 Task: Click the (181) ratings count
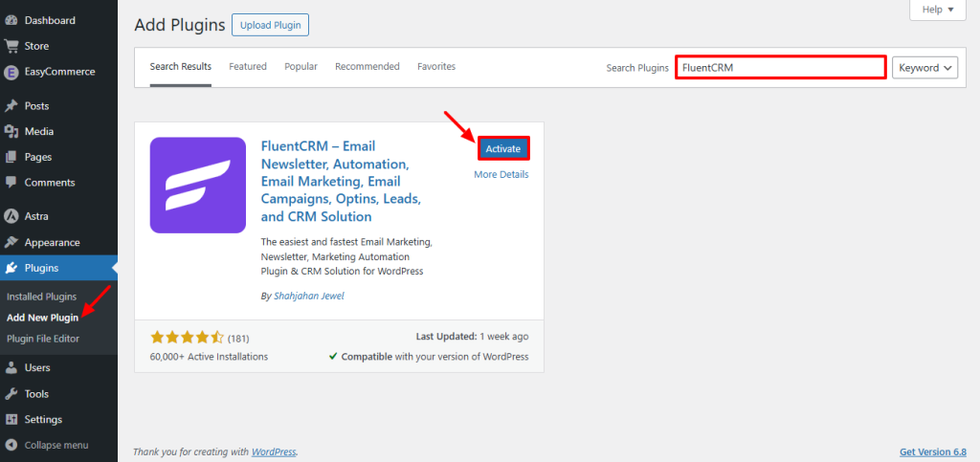pos(238,339)
